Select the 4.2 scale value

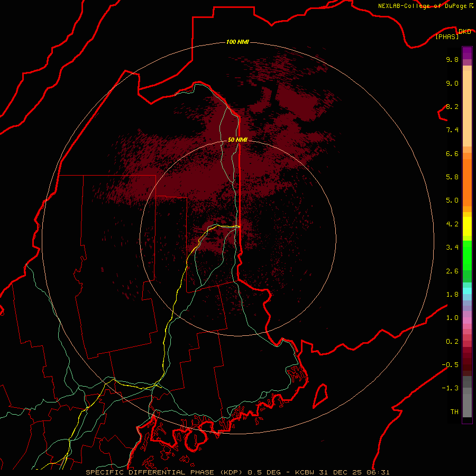[452, 224]
